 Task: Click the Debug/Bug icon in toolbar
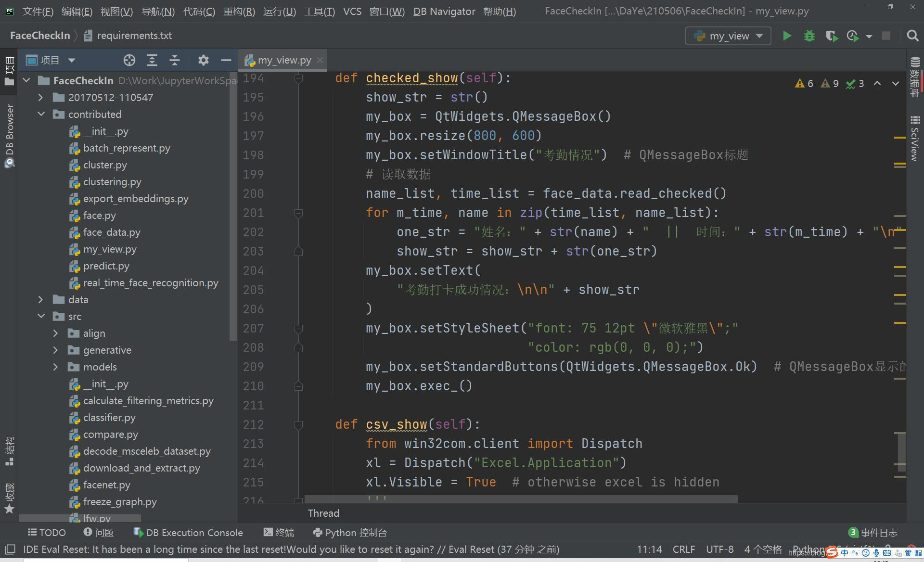(x=808, y=36)
